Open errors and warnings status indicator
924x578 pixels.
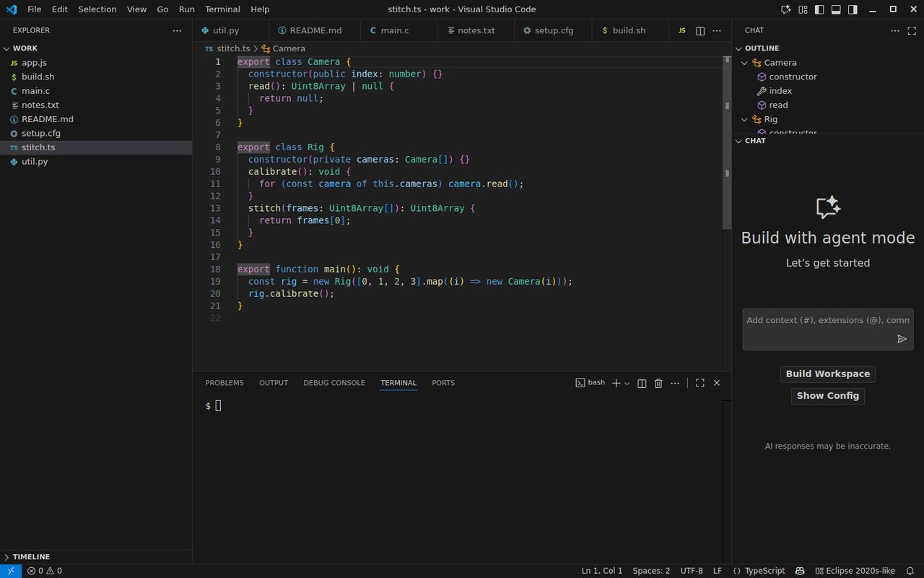point(45,571)
